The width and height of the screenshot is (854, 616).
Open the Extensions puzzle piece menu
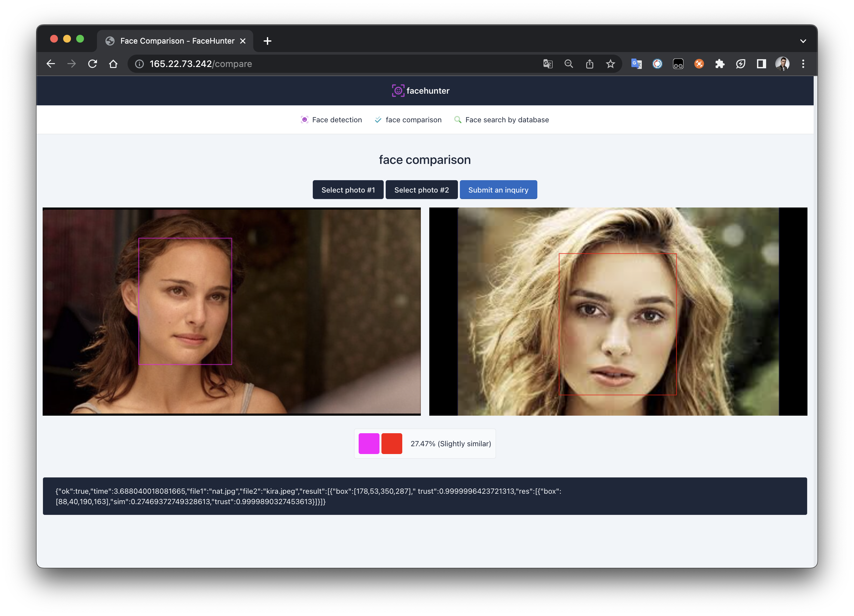[x=720, y=64]
